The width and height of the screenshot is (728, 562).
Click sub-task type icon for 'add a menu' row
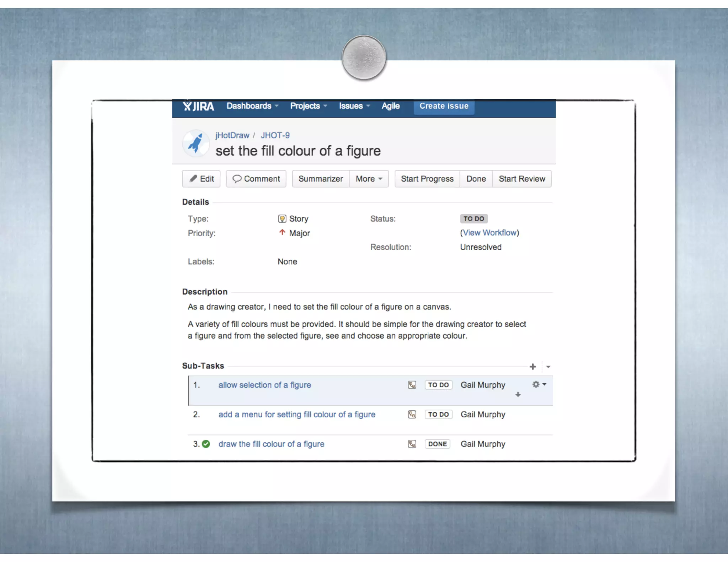412,414
